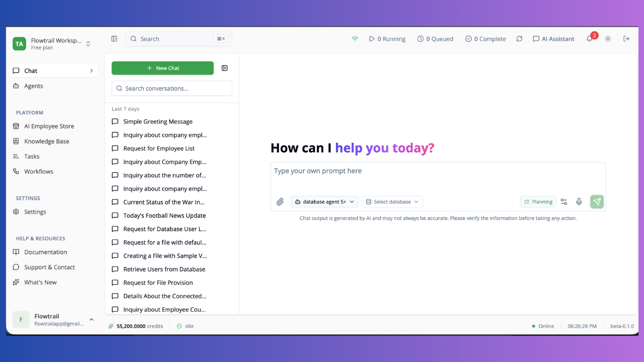
Task: Toggle the light/dark theme sun icon
Action: coord(608,39)
